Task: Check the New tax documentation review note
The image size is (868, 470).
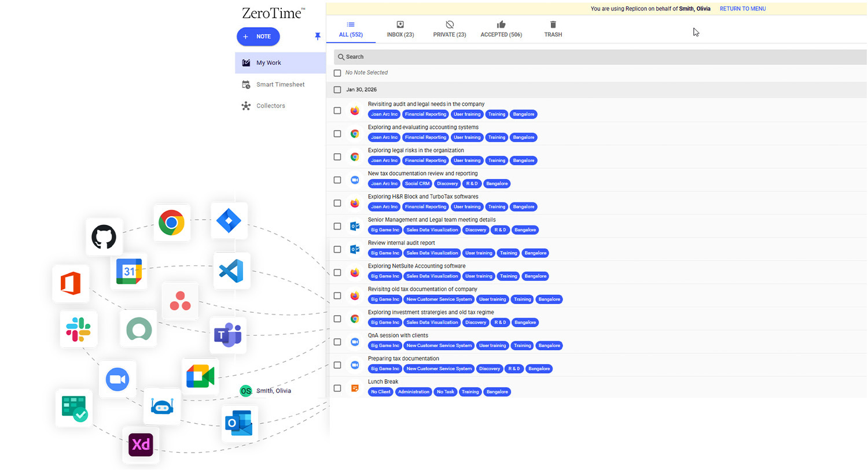Action: click(337, 180)
